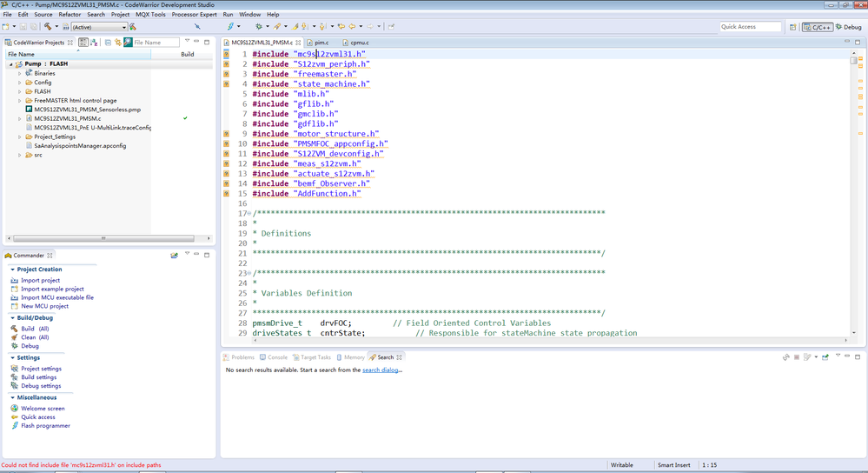The width and height of the screenshot is (868, 473).
Task: Click the green bug Debug toolbar icon
Action: point(259,27)
